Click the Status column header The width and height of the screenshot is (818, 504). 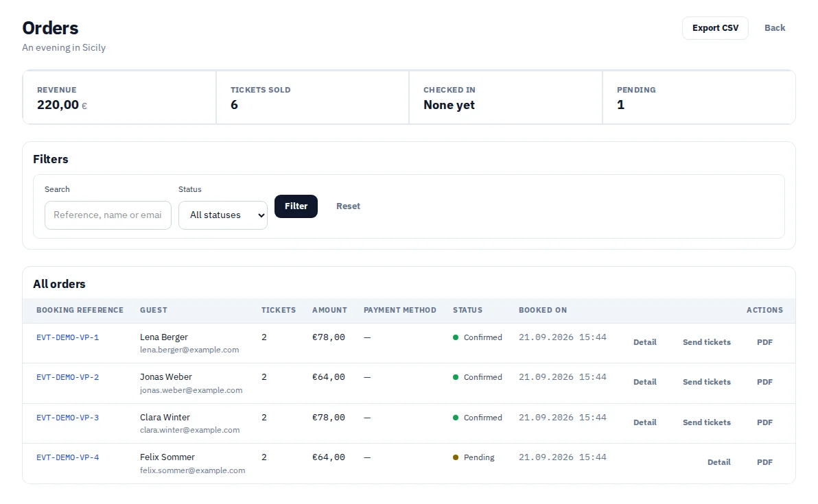467,310
